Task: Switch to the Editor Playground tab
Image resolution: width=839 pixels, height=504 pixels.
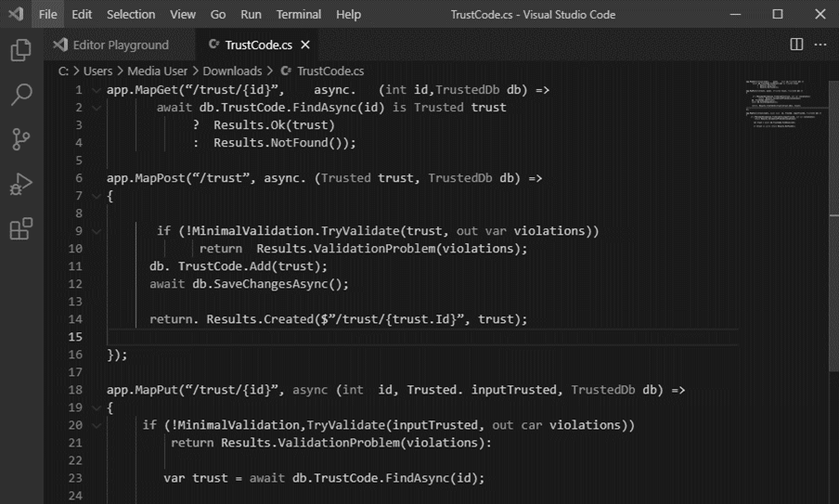Action: 120,45
